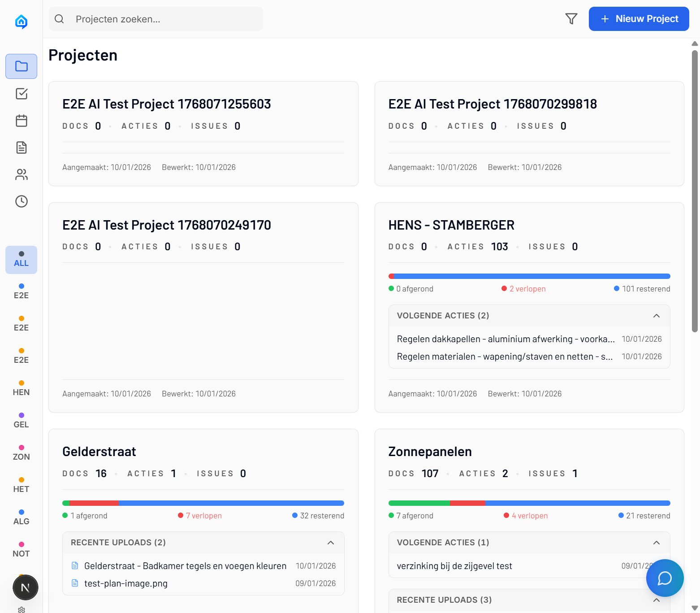
Task: Open test-plan-image.png in recent uploads
Action: click(126, 583)
